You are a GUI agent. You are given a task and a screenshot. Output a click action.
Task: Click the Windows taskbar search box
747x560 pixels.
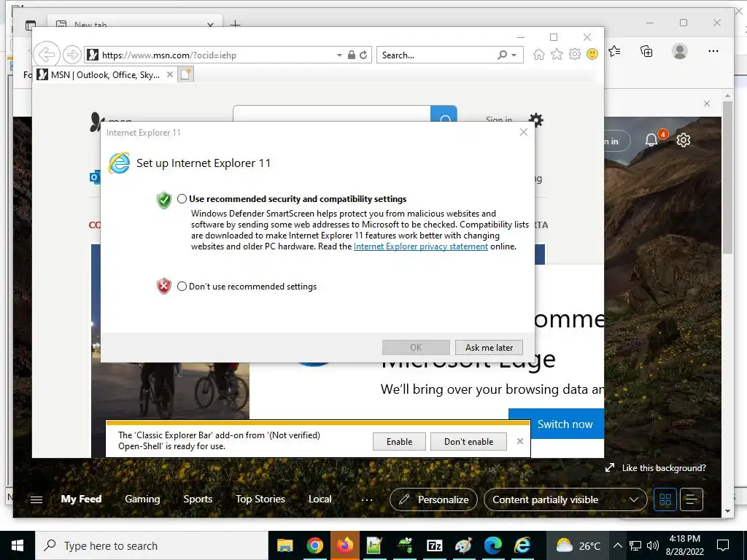pyautogui.click(x=152, y=545)
